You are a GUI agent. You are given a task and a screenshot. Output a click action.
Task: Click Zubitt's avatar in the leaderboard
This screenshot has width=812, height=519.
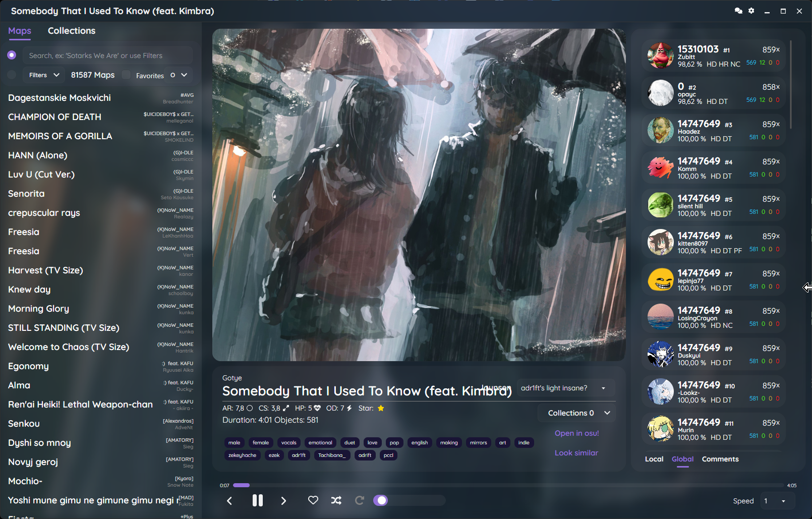point(660,55)
